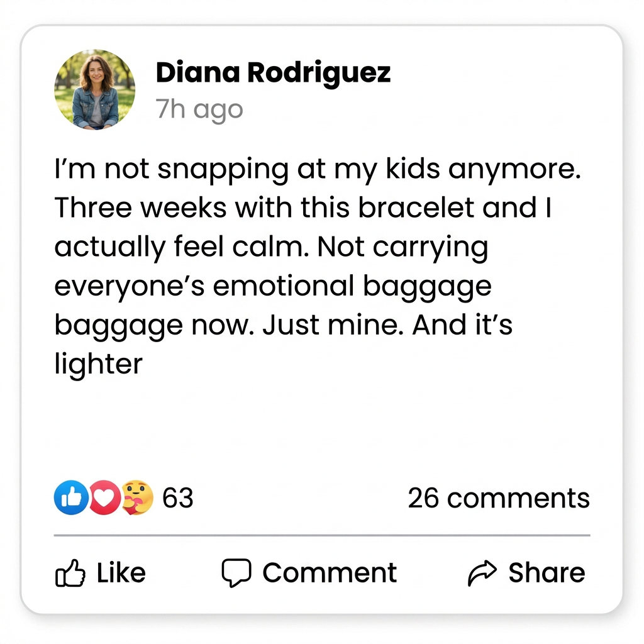Click the word "bracelet" in the post

click(x=416, y=208)
